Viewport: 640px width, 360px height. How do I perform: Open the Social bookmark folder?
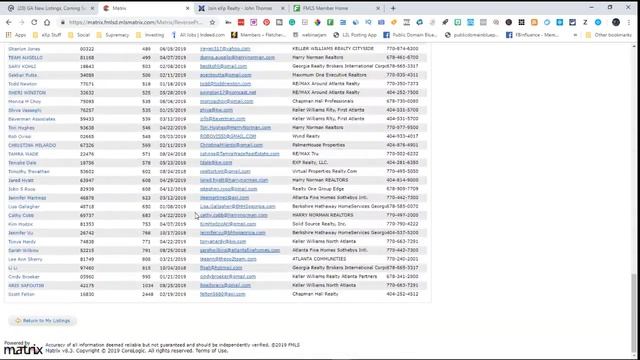click(x=80, y=35)
